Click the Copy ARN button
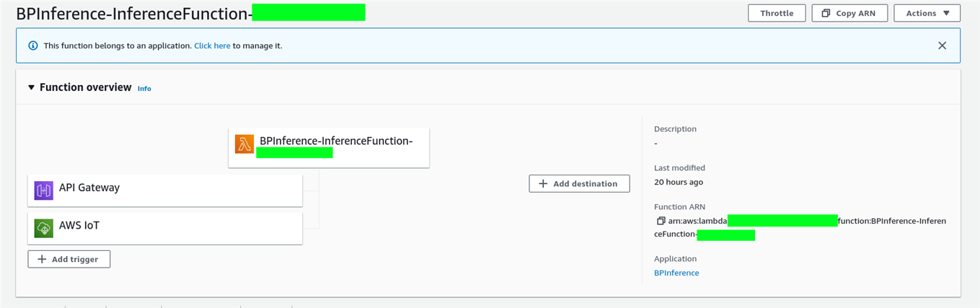980x308 pixels. pyautogui.click(x=849, y=13)
